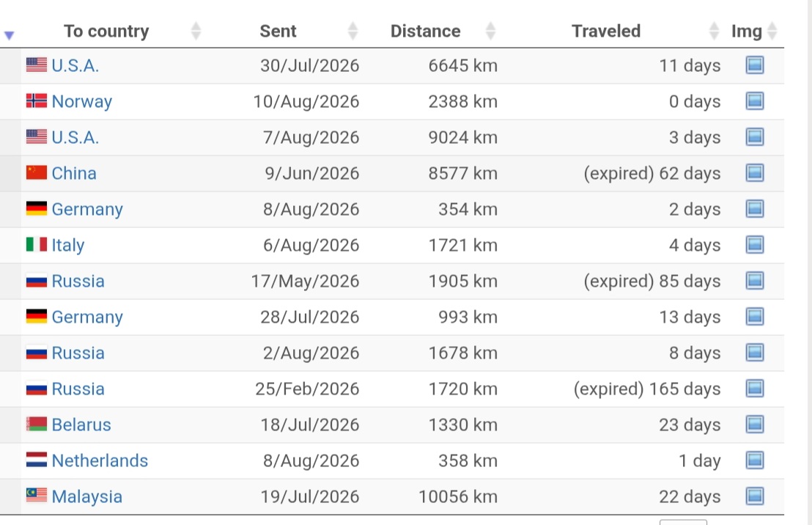Open image icon for China postcard
Viewport: 812px width, 525px height.
(x=755, y=173)
